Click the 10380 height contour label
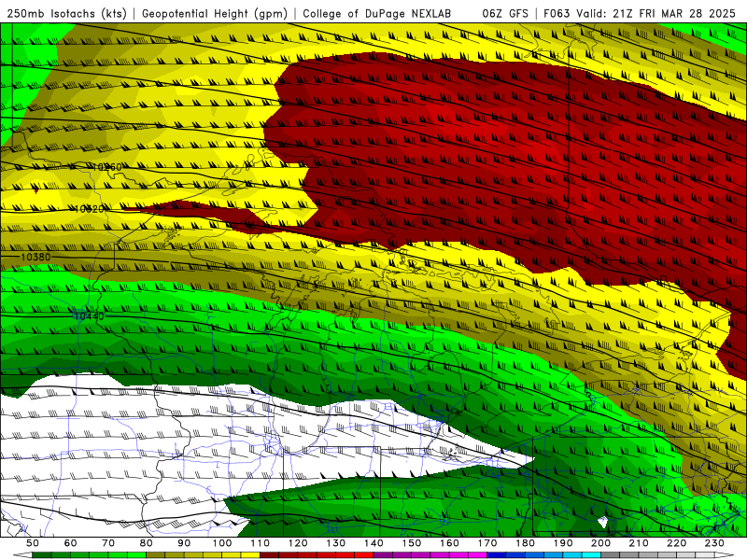This screenshot has width=747, height=560. click(x=35, y=258)
